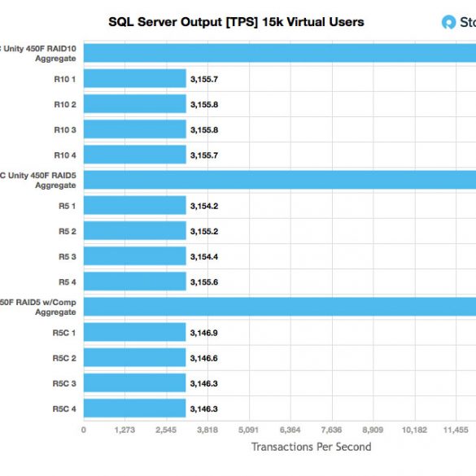Click the value 3,146.3 beside R5C 3
This screenshot has height=476, width=476.
pos(203,384)
